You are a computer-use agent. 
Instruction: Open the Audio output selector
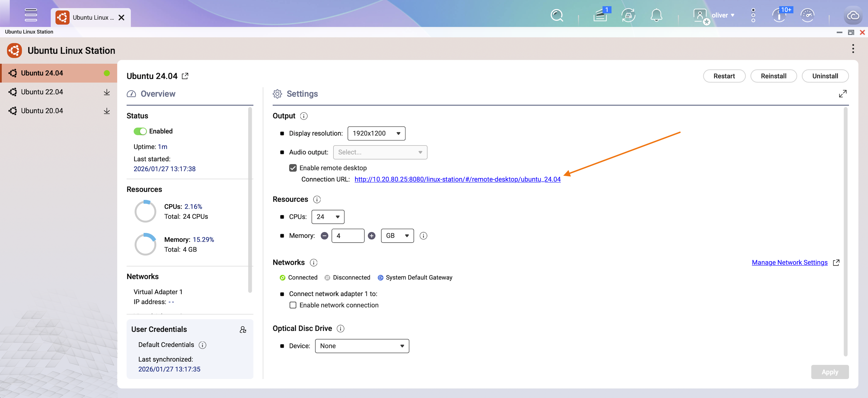click(380, 152)
